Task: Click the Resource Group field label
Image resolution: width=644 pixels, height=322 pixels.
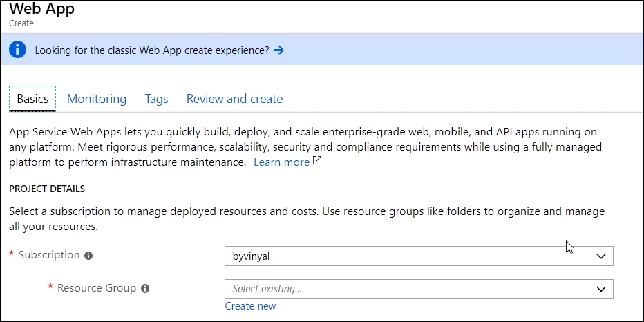Action: pos(97,288)
